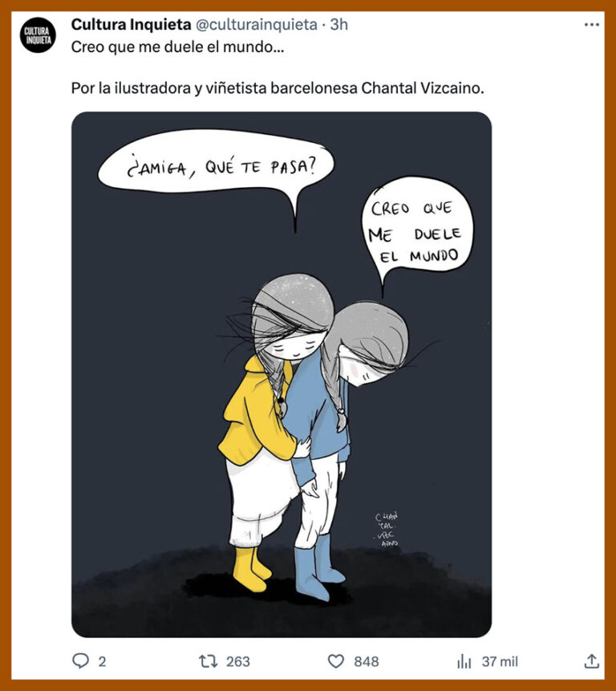
Task: Click the @culturainquieta handle
Action: point(256,24)
